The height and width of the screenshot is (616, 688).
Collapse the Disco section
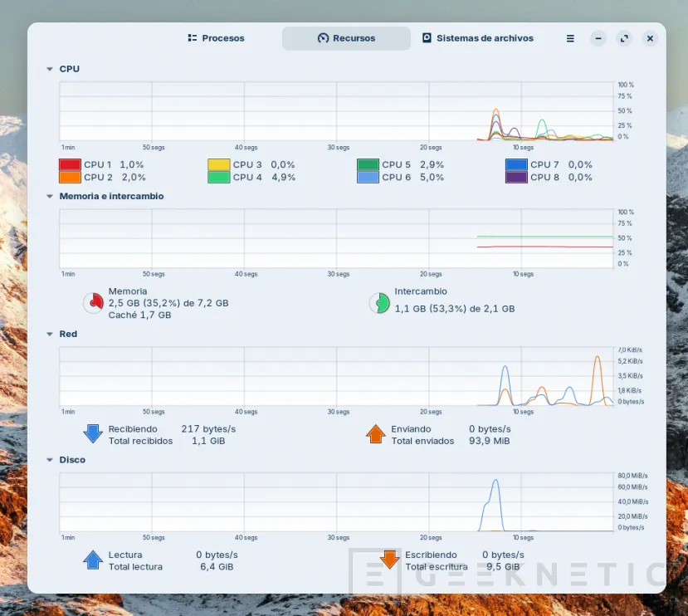[51, 459]
